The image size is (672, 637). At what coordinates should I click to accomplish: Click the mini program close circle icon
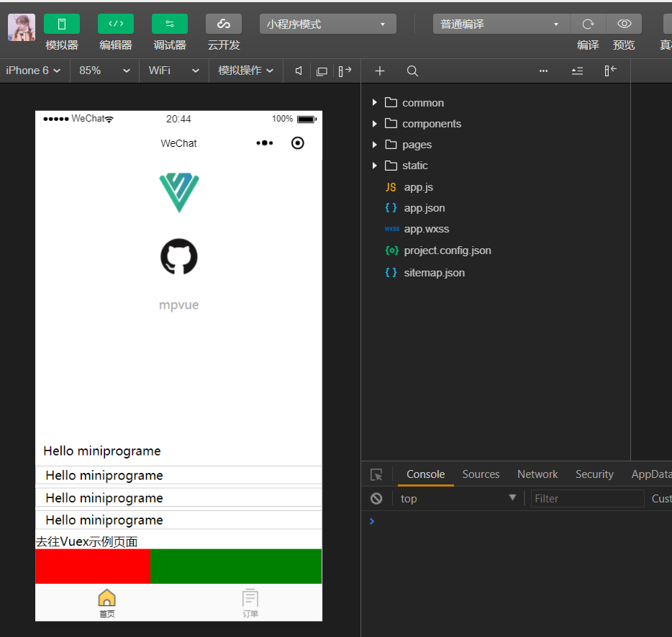[297, 143]
